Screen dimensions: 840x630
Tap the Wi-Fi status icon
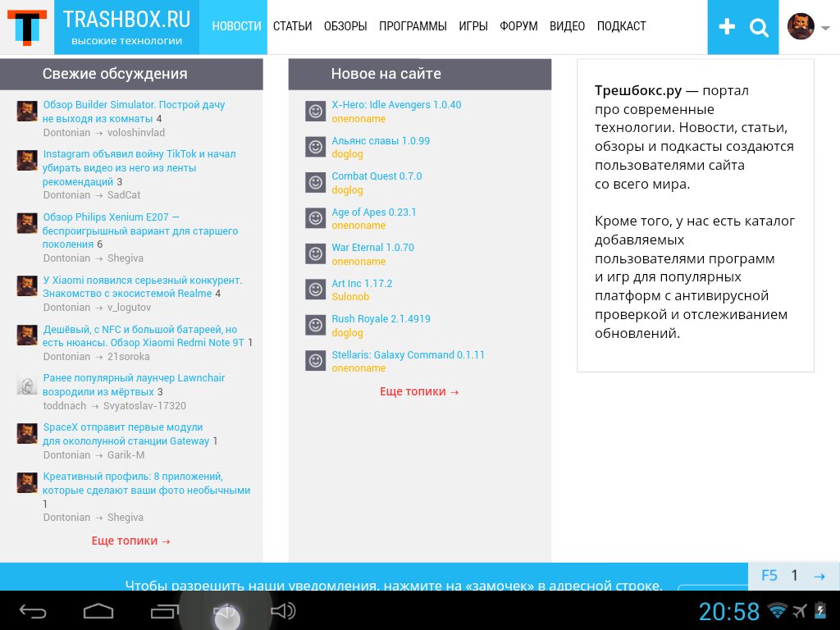click(x=778, y=610)
